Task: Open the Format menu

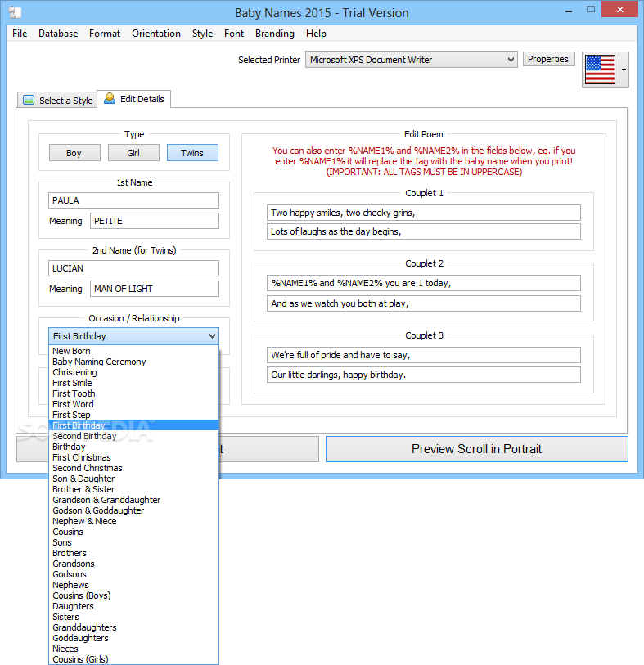Action: [105, 34]
